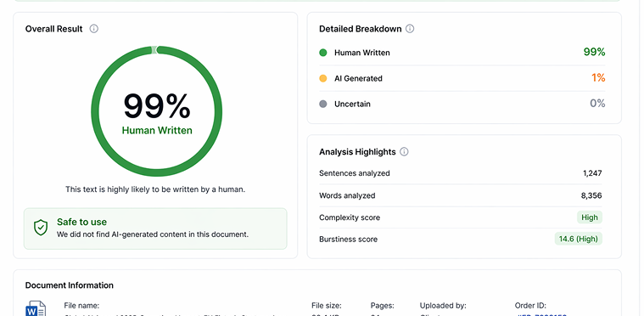
Task: Click the Order ID label
Action: (530, 306)
